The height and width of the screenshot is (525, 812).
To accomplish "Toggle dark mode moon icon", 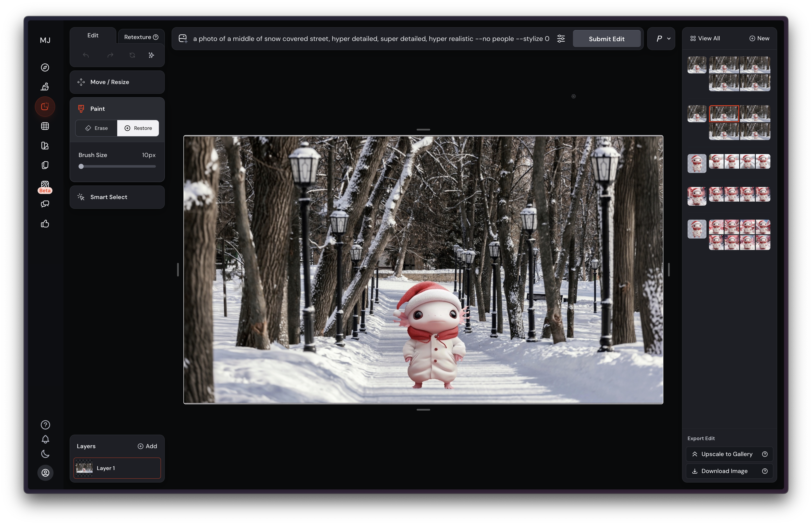I will pyautogui.click(x=45, y=454).
